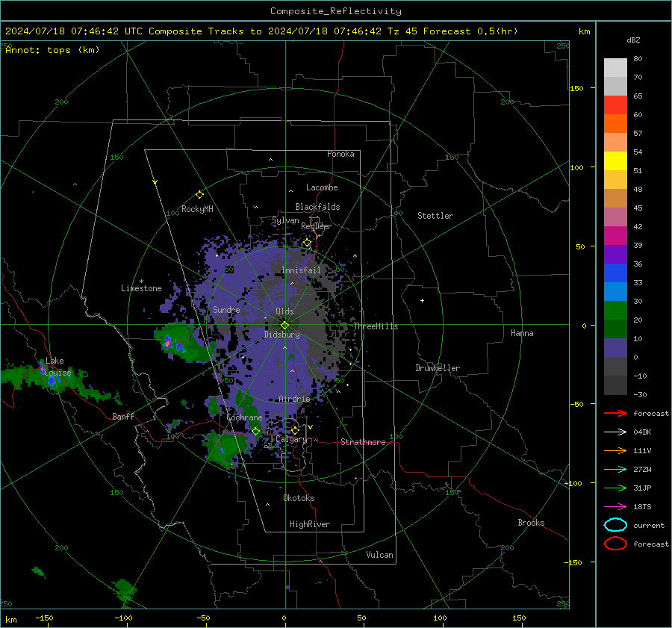Click the red forecast arrow in legend
The height and width of the screenshot is (628, 672).
(x=615, y=413)
